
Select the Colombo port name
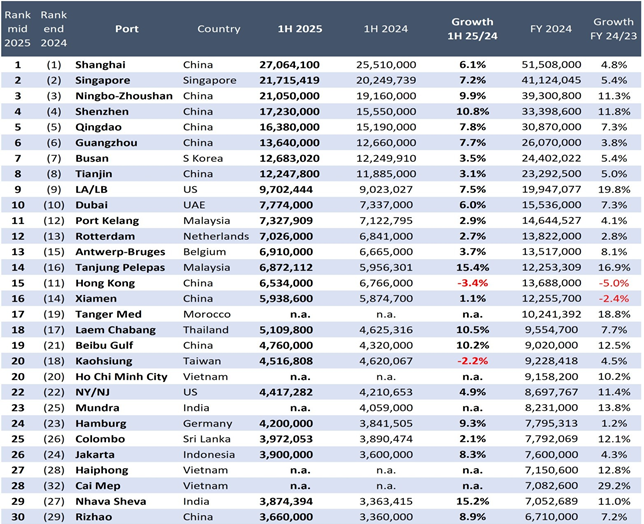(x=100, y=439)
